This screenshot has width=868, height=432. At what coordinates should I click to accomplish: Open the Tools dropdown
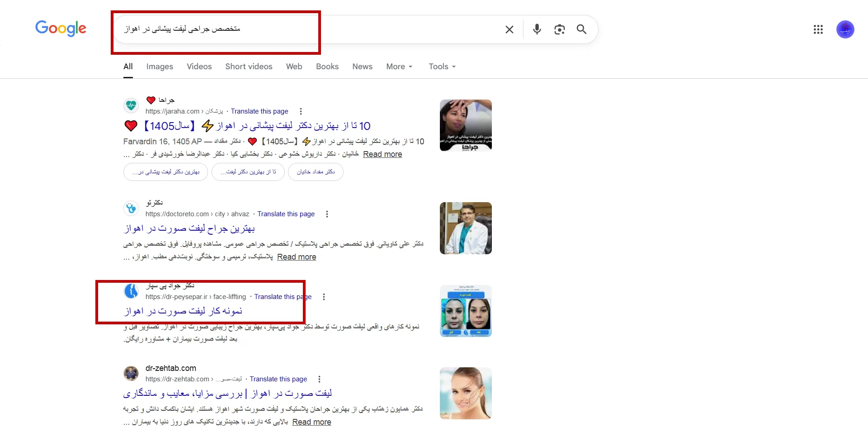coord(442,66)
